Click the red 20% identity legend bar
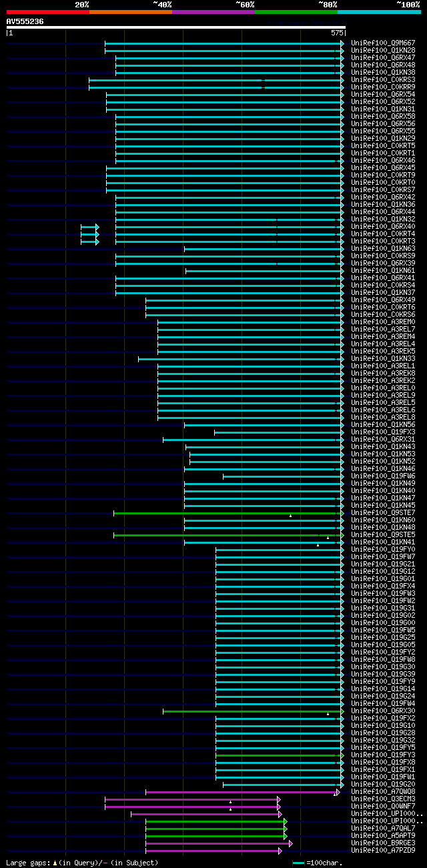The image size is (427, 868). [x=48, y=12]
